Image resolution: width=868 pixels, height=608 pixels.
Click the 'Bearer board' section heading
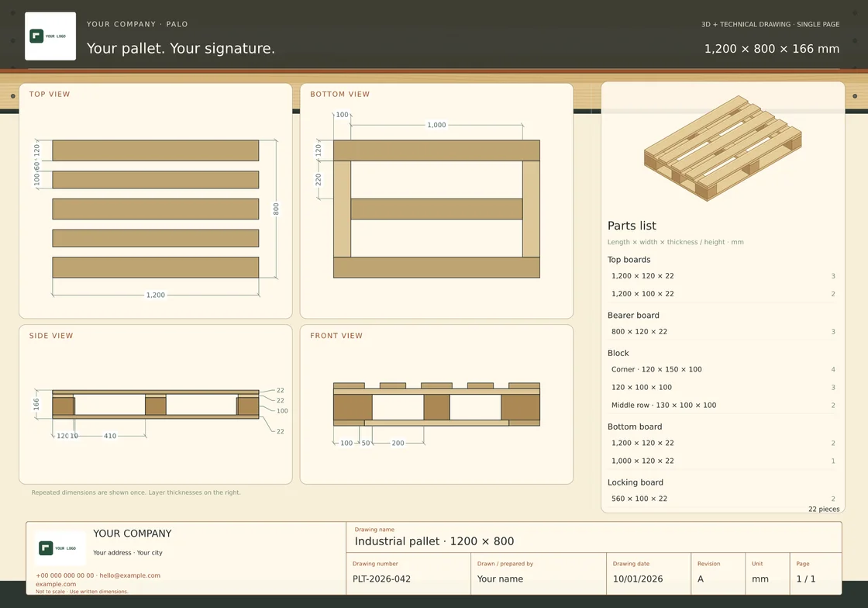coord(633,316)
